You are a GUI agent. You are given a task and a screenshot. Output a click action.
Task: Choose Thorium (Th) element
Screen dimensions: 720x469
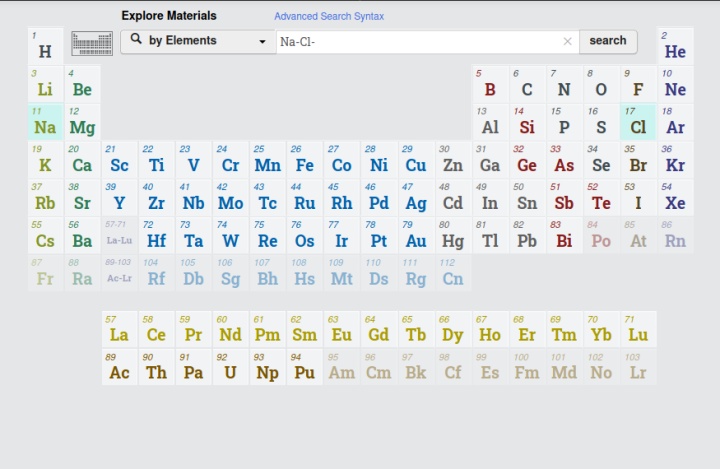tap(157, 367)
